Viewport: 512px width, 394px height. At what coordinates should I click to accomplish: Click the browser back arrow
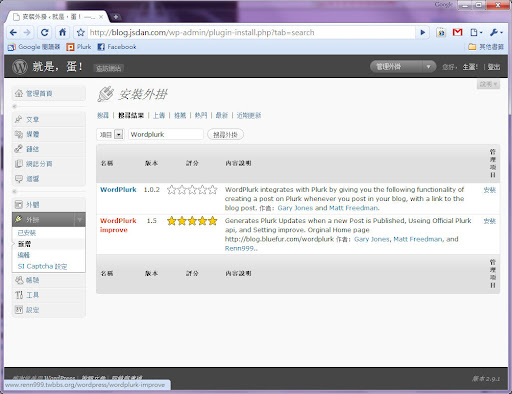coord(13,32)
